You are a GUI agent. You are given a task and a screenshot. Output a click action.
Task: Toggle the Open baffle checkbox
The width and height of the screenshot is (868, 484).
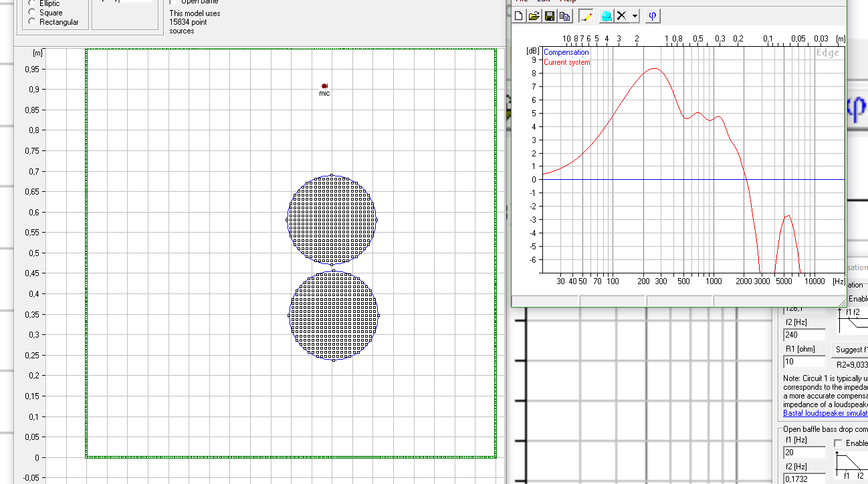point(174,2)
